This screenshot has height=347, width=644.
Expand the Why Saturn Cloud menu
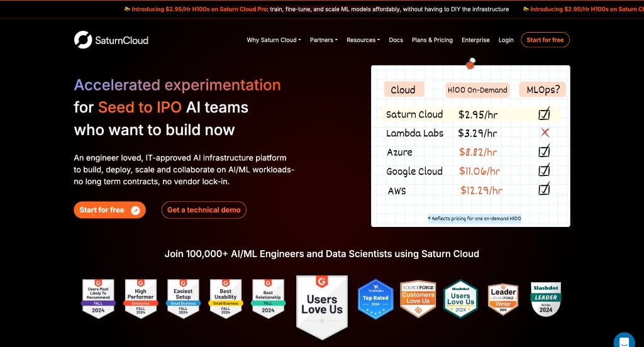tap(274, 40)
